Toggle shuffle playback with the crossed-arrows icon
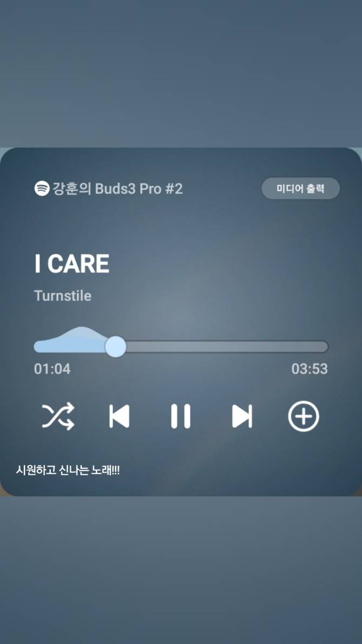 tap(58, 416)
